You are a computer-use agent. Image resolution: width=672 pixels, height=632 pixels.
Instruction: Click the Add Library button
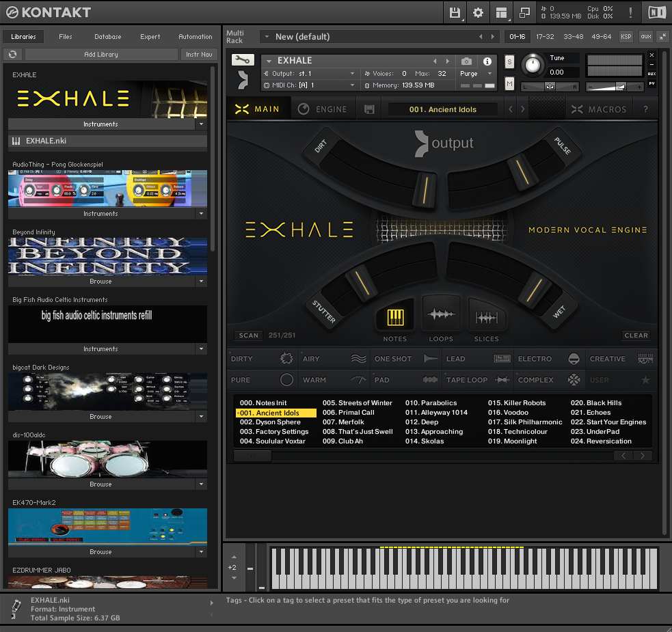[x=101, y=55]
